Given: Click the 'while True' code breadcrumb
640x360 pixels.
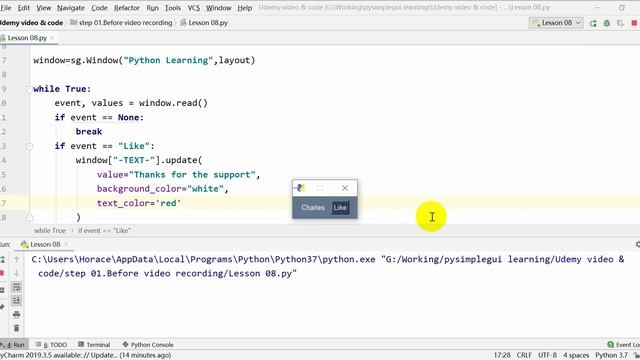Looking at the screenshot, I should [50, 231].
